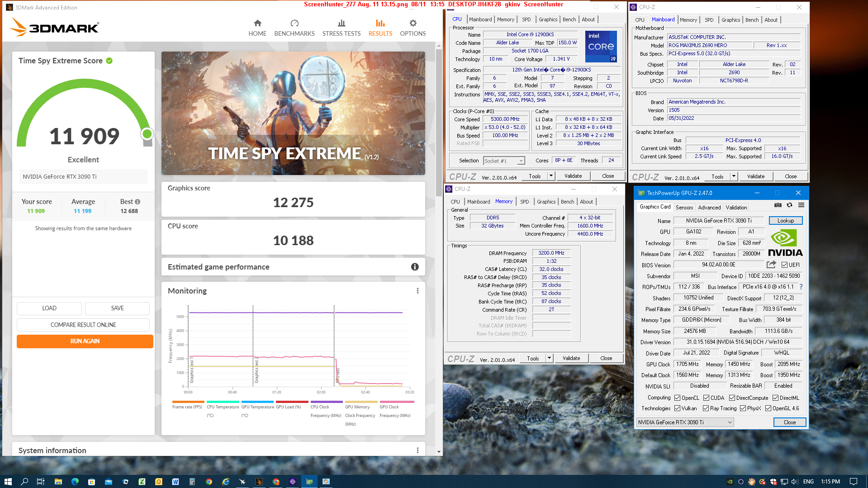Click RUN AGAIN button
The height and width of the screenshot is (488, 868).
click(x=85, y=341)
